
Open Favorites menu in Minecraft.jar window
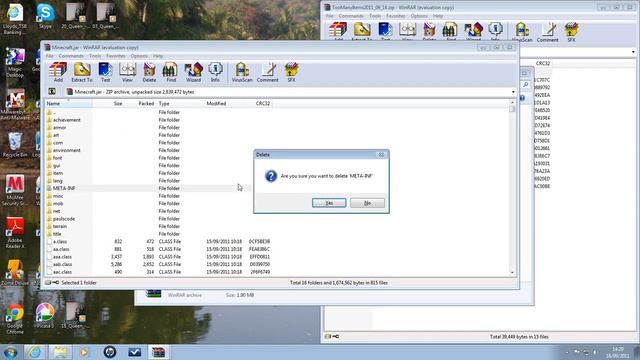pos(116,56)
